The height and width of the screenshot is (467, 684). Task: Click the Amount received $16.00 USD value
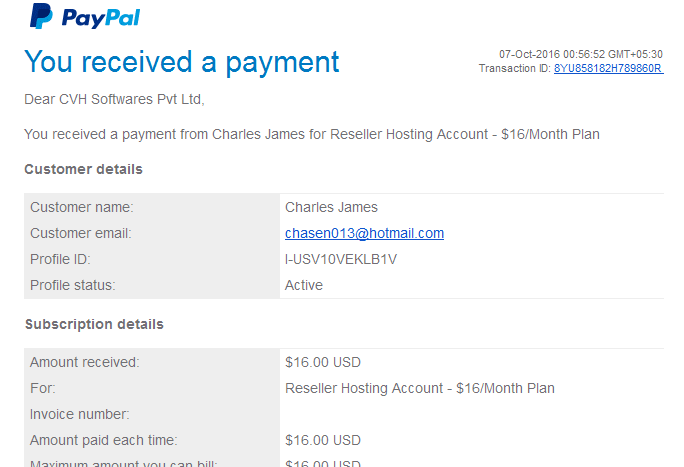point(323,362)
